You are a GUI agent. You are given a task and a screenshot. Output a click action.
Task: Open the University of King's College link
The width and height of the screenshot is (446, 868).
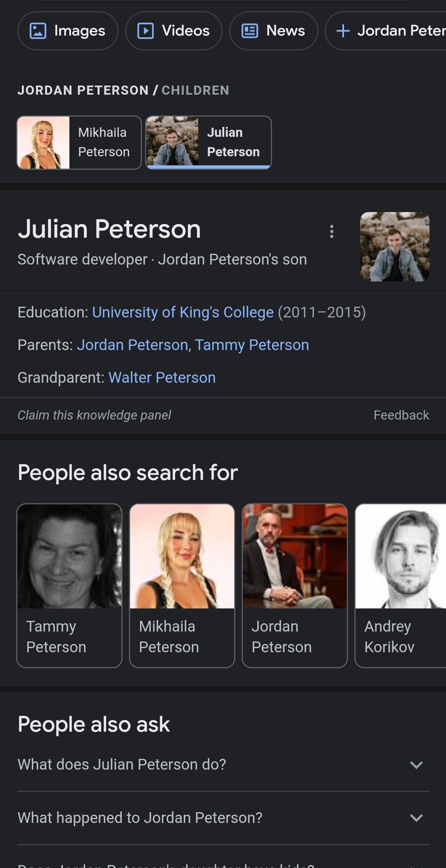183,312
